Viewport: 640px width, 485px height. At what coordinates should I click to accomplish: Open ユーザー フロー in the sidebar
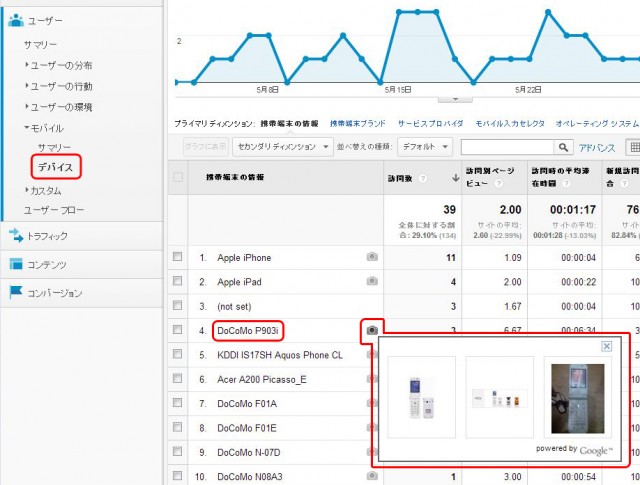click(x=54, y=210)
